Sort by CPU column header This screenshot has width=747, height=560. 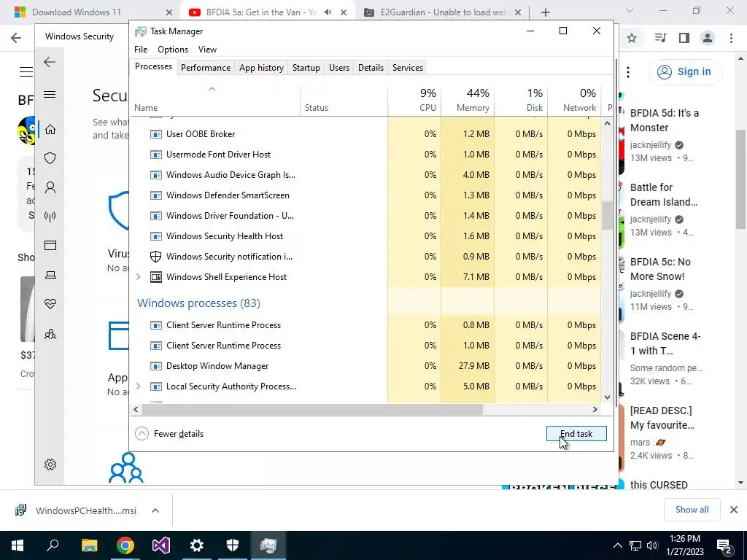pos(414,100)
